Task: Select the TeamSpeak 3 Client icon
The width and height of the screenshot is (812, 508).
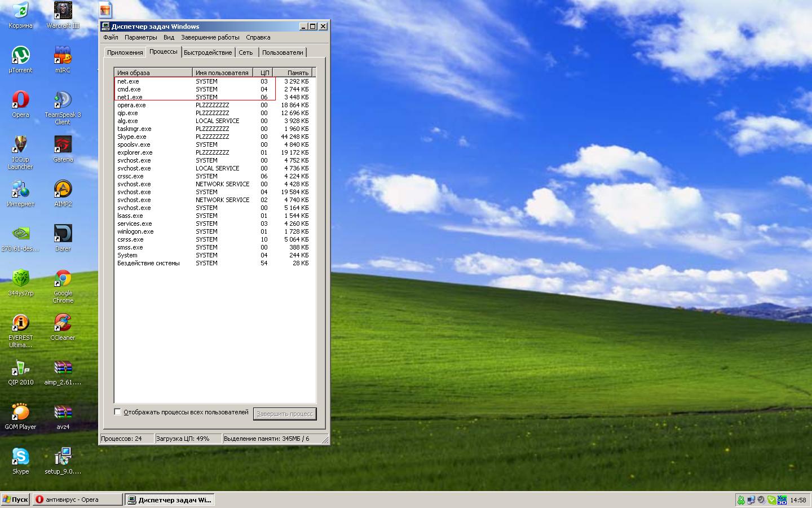Action: point(63,100)
